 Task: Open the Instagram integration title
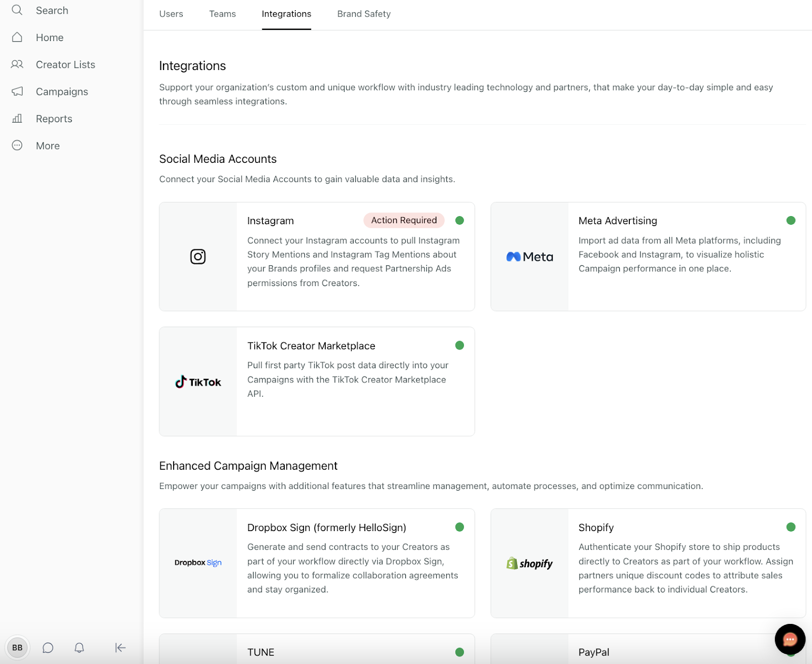coord(270,221)
